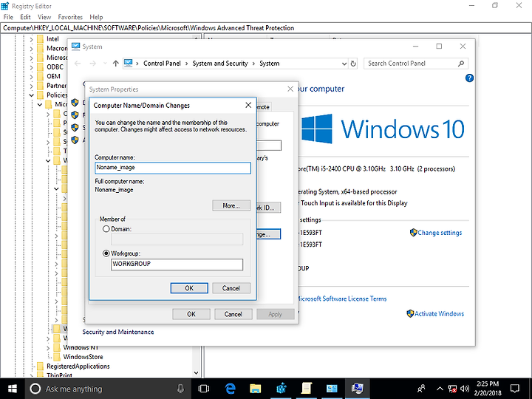Click the search magnifier icon in Control Panel
Screen dimensions: 532x399
click(461, 64)
